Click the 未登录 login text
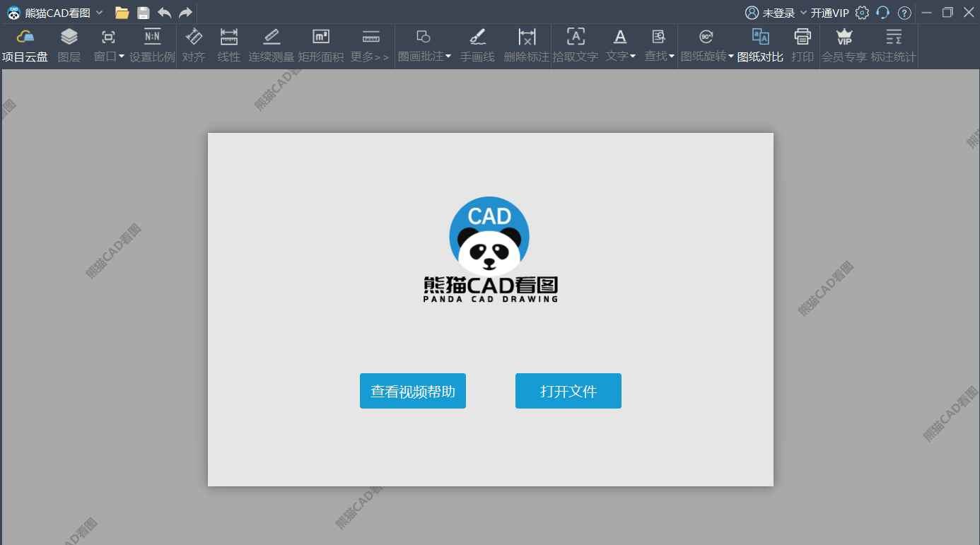980x545 pixels. pos(779,13)
